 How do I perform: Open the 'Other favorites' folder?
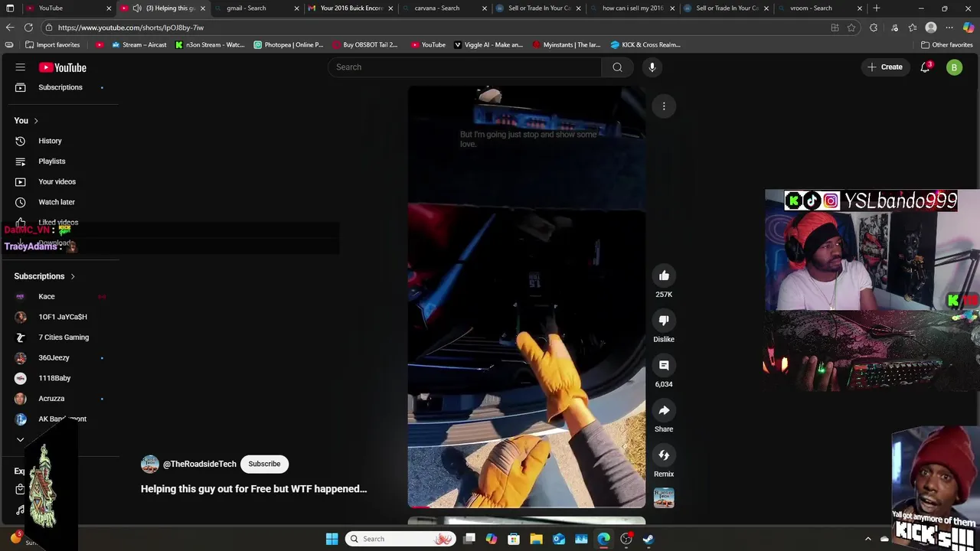947,45
